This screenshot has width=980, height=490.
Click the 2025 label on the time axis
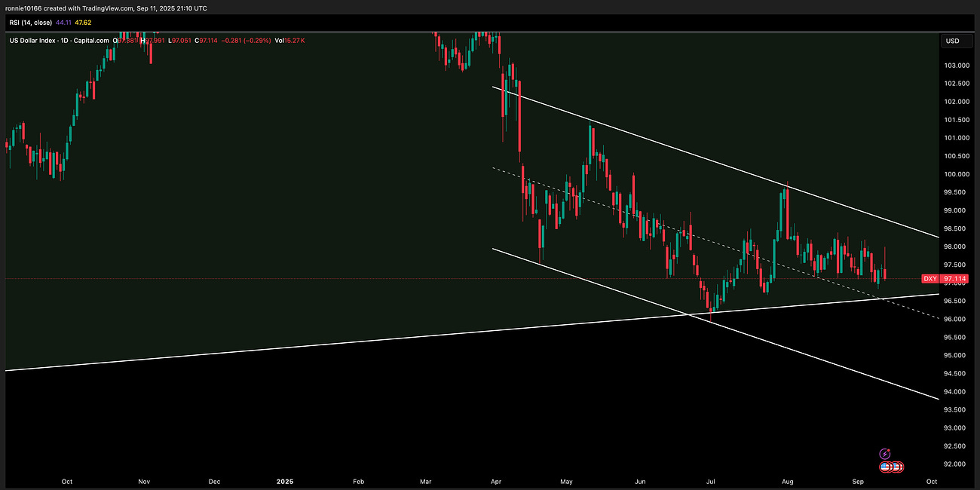pos(285,481)
